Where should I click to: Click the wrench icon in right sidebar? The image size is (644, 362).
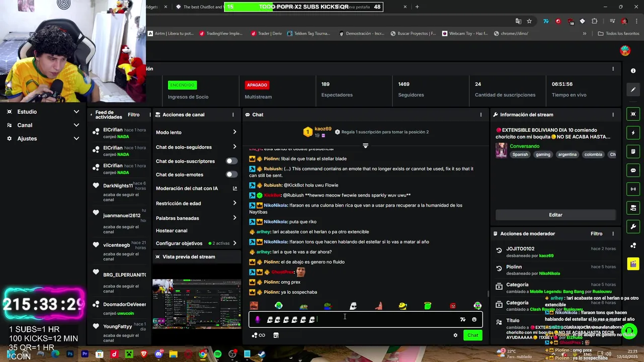[633, 226]
